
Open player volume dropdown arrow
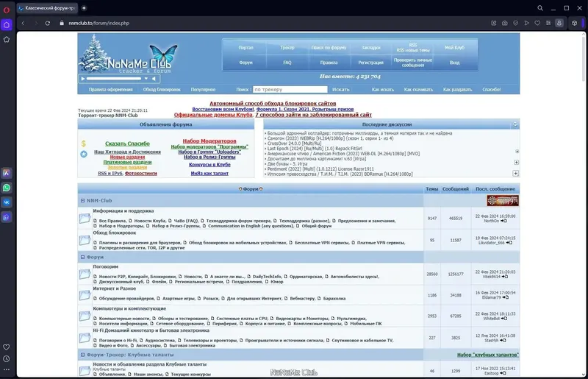pos(146,79)
